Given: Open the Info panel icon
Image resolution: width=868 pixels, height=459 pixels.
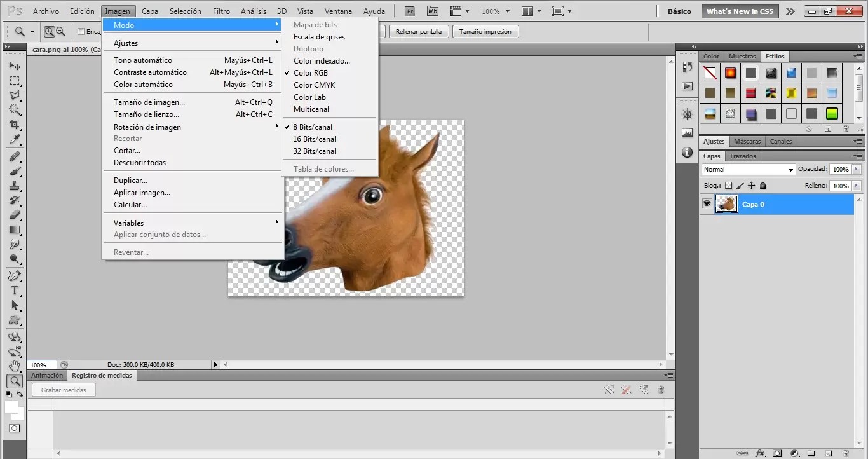Looking at the screenshot, I should pyautogui.click(x=687, y=153).
